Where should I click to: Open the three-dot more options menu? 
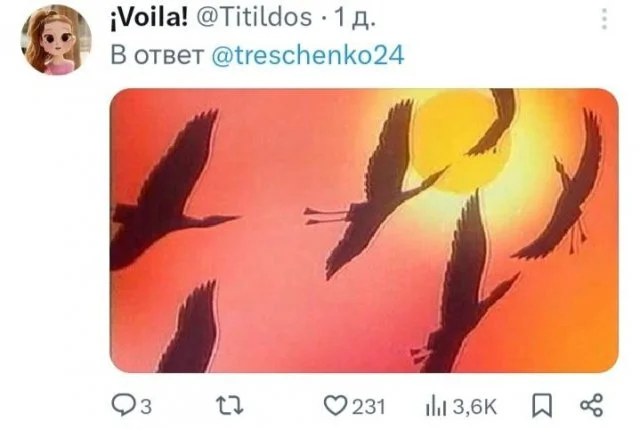[604, 19]
